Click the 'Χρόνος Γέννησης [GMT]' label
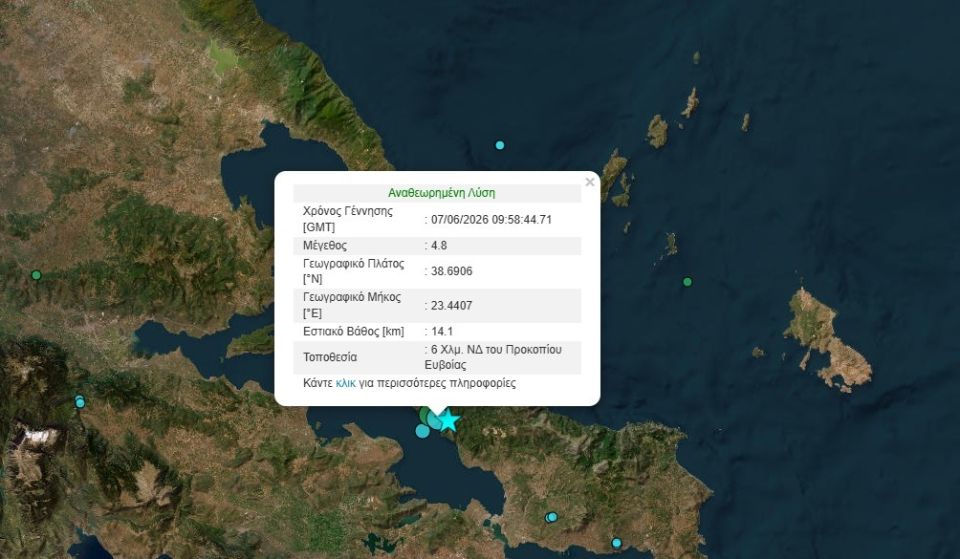Viewport: 960px width, 559px height. (x=347, y=219)
